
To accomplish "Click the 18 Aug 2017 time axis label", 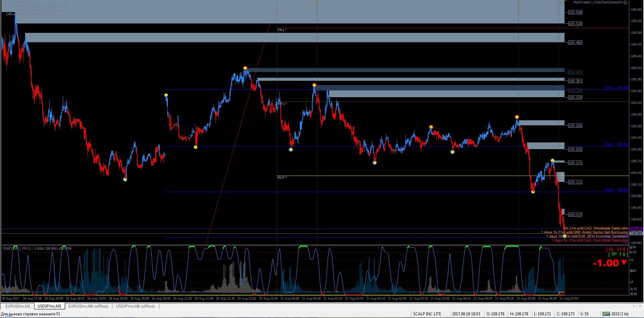I will 11,299.
